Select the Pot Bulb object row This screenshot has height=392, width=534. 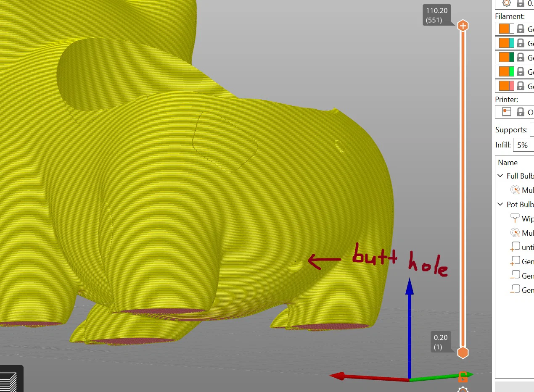pyautogui.click(x=515, y=204)
